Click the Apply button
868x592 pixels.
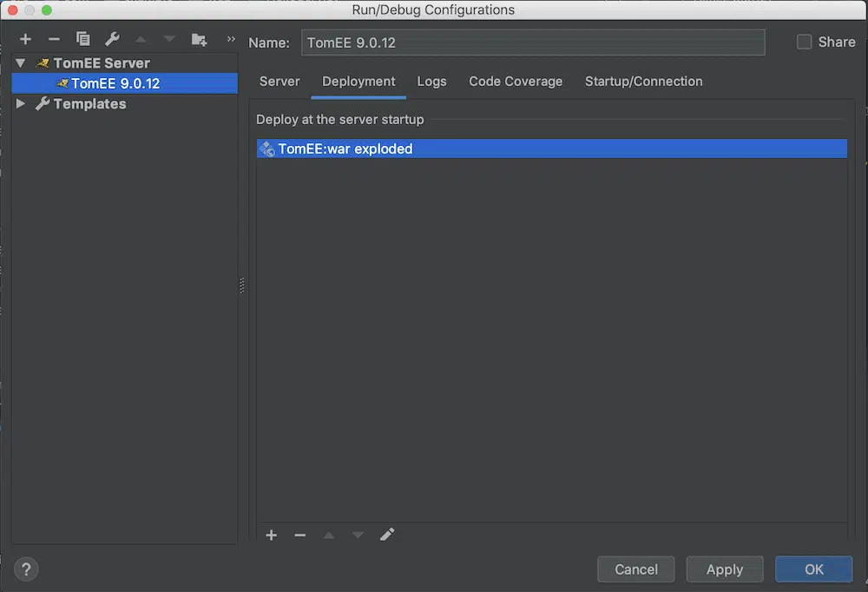[724, 569]
